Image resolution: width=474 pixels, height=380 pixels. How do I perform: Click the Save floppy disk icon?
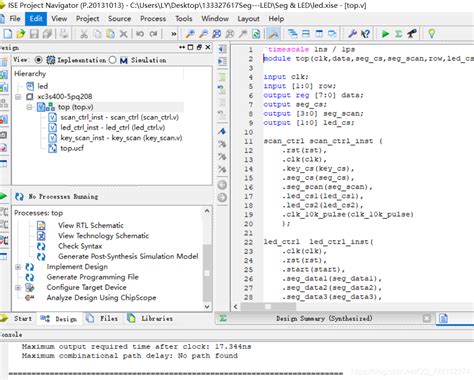point(34,34)
